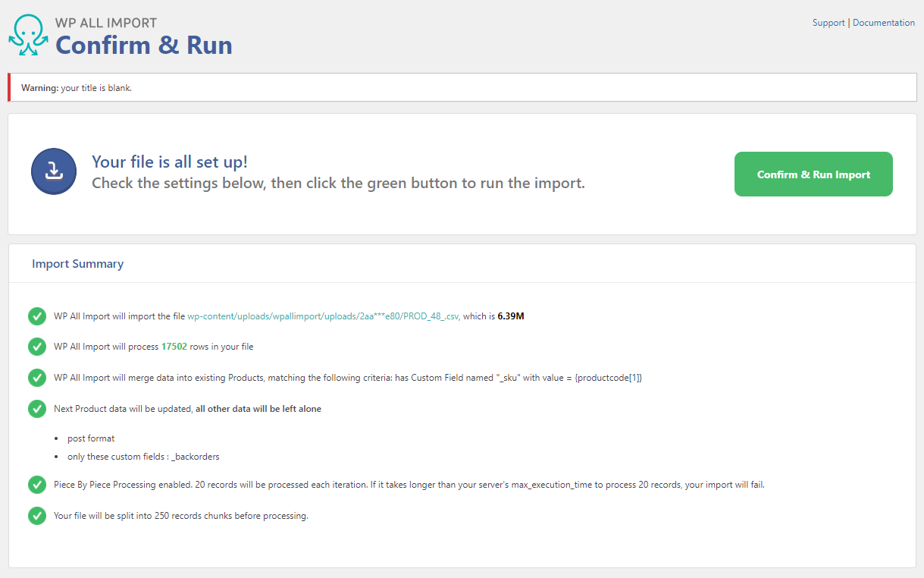This screenshot has width=924, height=578.
Task: Click the Import Summary section header
Action: tap(77, 264)
